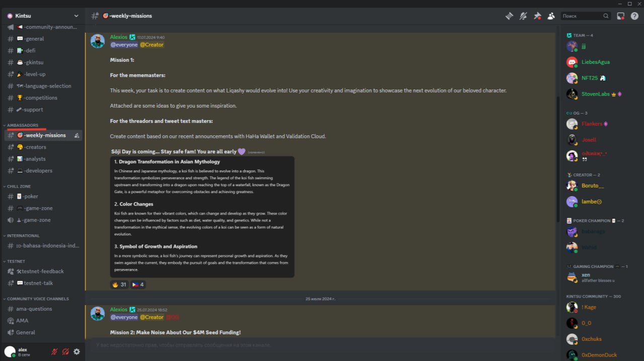Collapse the CHILL ZONE category
The height and width of the screenshot is (361, 644).
pos(19,187)
